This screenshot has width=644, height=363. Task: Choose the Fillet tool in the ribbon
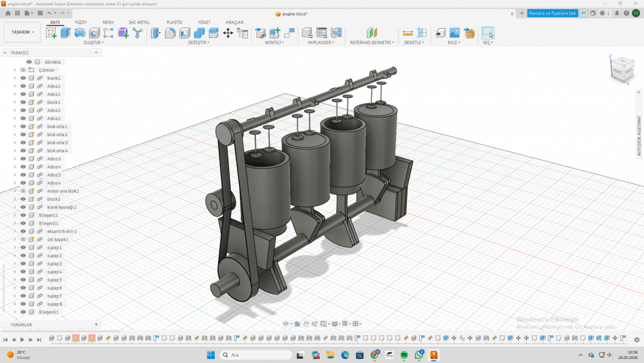[170, 33]
